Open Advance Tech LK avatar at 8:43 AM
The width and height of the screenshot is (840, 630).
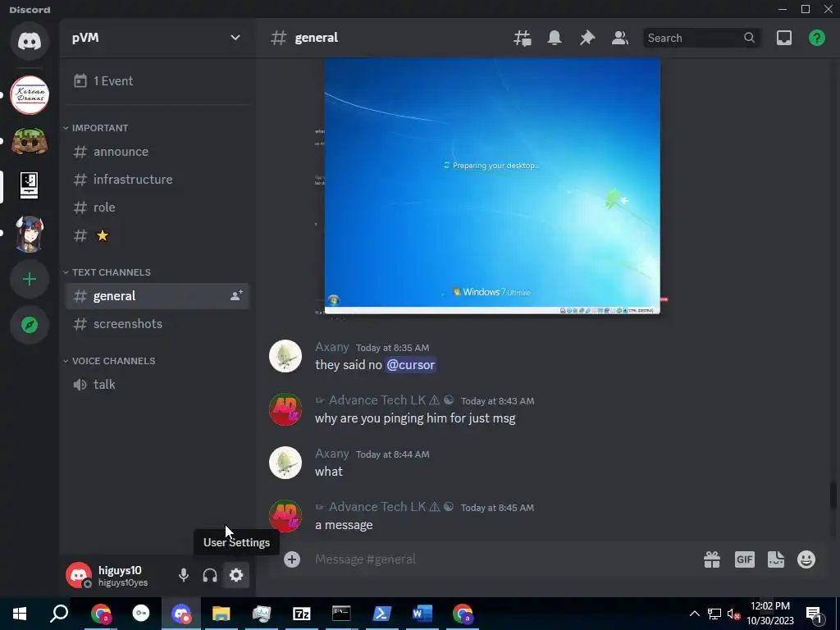coord(285,409)
